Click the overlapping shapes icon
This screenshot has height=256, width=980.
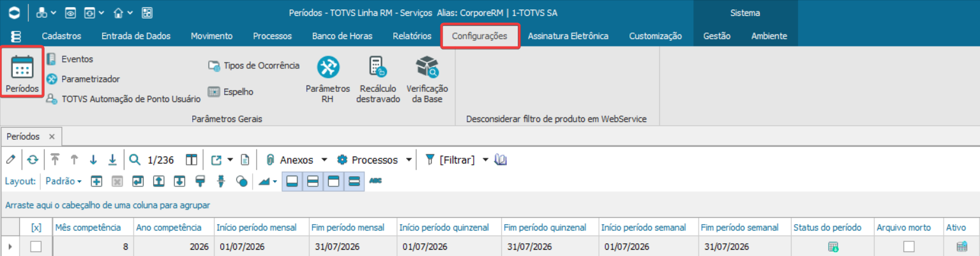241,181
